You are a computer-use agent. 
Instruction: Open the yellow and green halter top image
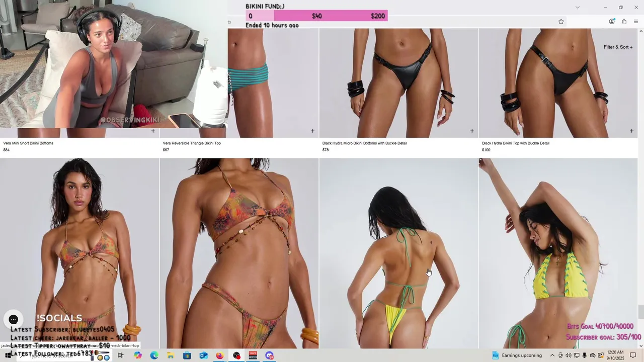[x=558, y=253]
